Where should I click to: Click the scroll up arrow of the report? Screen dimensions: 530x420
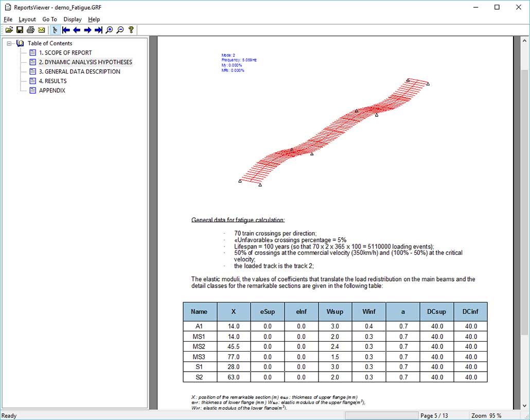tap(524, 41)
